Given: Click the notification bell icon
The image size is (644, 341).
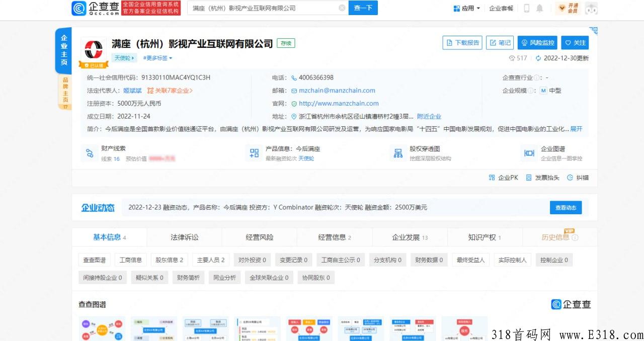Looking at the screenshot, I should point(539,9).
